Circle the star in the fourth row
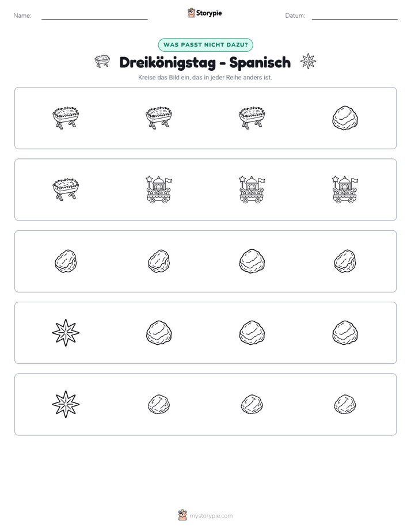411x532 pixels. 66,333
